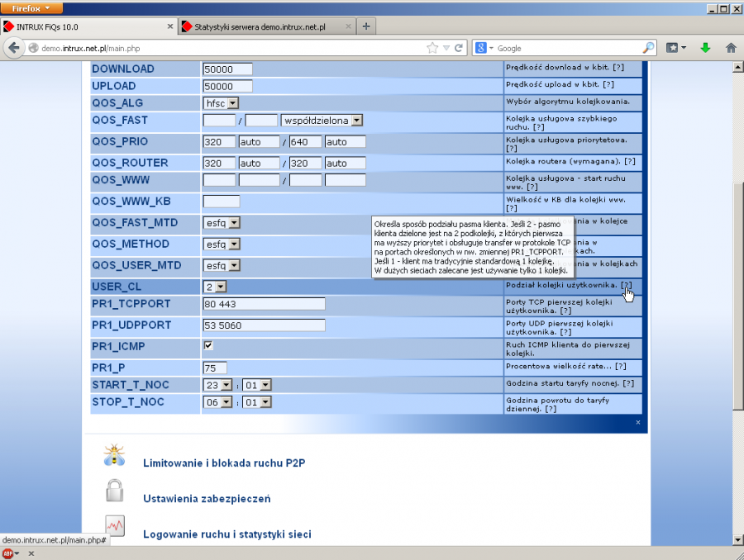Open downloads with the green arrow
This screenshot has width=744, height=560.
pos(706,48)
